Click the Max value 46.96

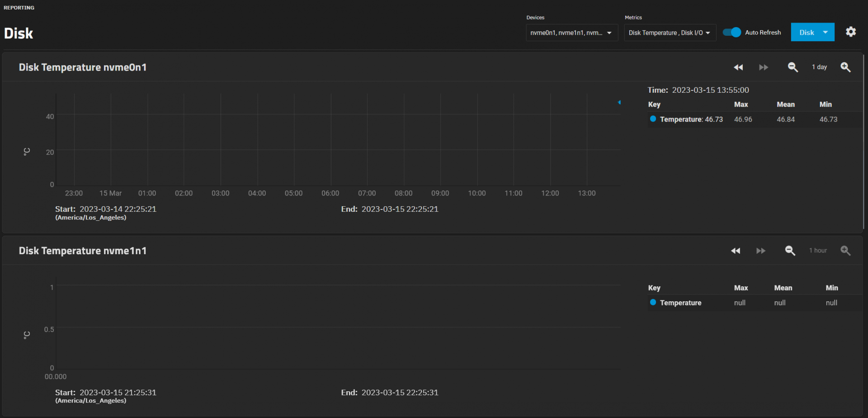[x=743, y=119]
